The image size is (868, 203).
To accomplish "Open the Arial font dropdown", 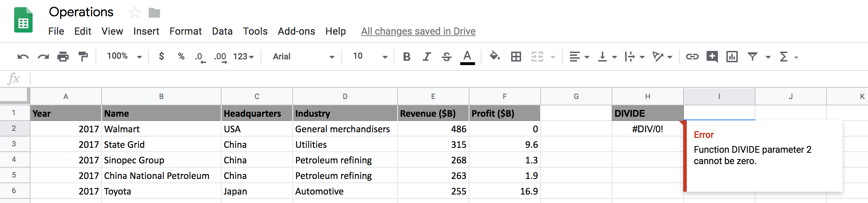I will point(303,57).
